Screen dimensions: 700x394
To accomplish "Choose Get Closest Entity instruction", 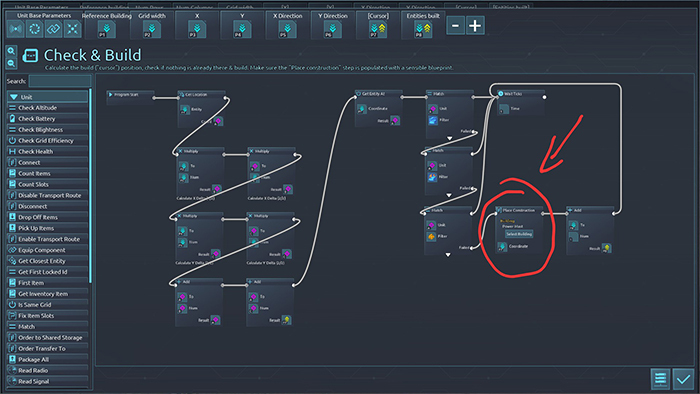I will pos(47,261).
